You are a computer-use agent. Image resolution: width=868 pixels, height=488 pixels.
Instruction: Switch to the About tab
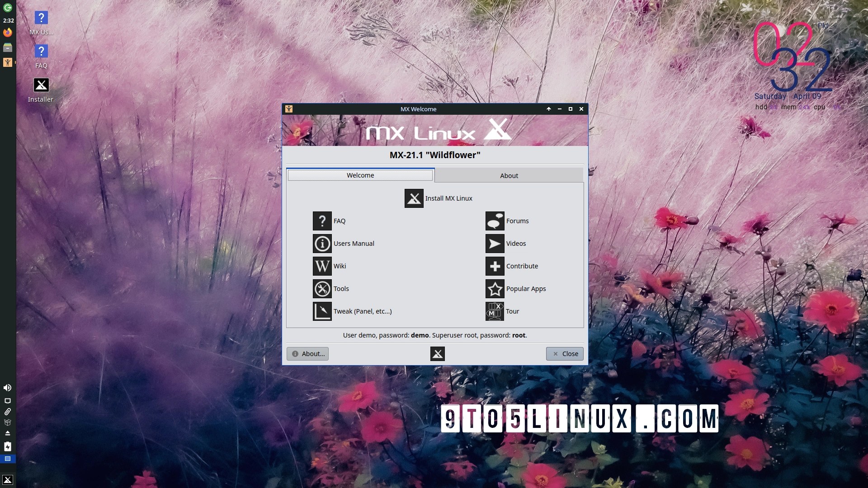point(509,176)
